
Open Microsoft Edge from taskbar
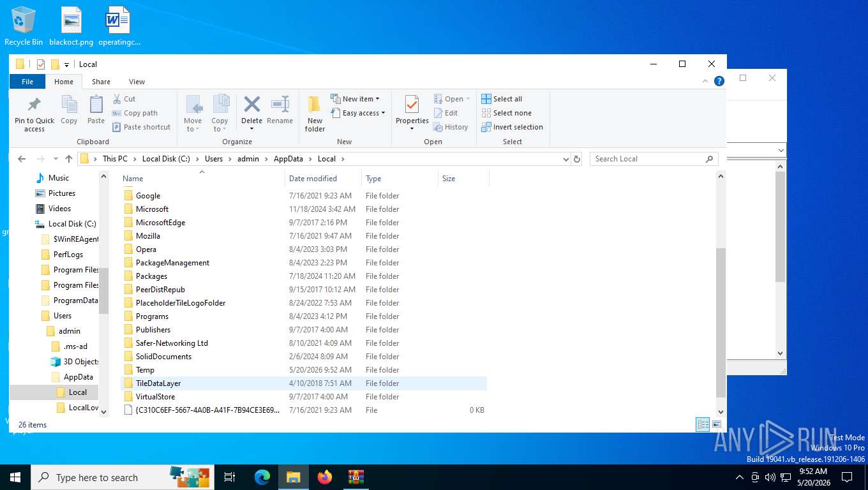(x=262, y=477)
